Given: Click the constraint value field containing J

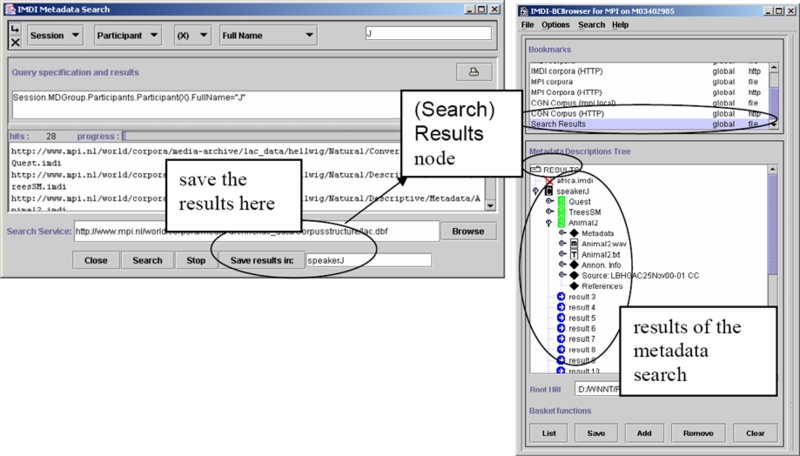Looking at the screenshot, I should (x=429, y=33).
